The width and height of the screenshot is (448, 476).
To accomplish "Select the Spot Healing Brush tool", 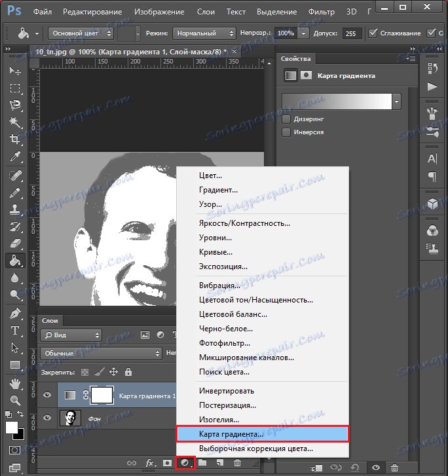I will (x=14, y=175).
